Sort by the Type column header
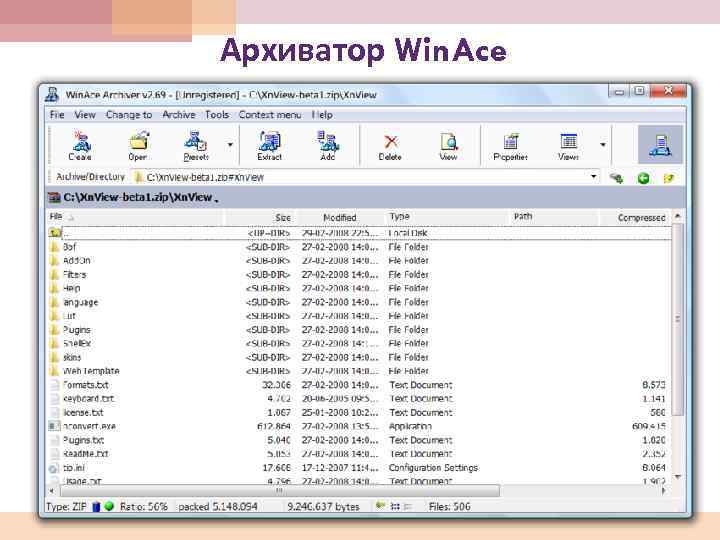Screen dimensions: 720x540 pyautogui.click(x=448, y=217)
